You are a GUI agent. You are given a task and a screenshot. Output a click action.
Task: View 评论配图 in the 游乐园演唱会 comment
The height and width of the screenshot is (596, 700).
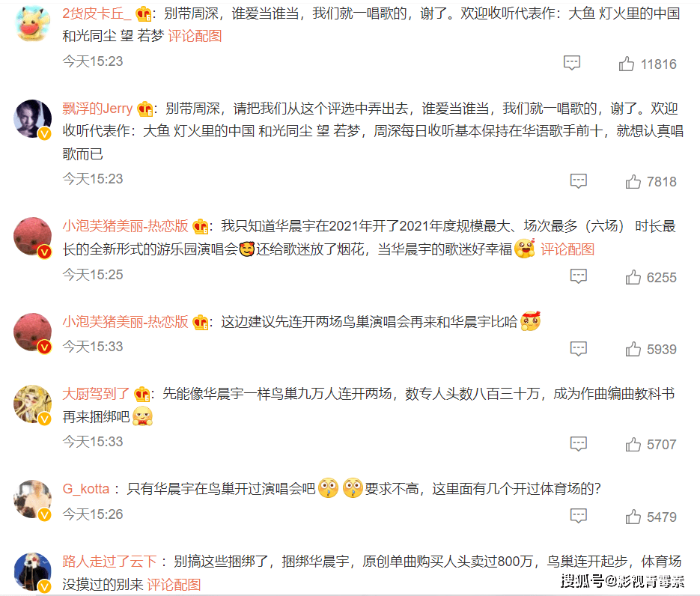(567, 249)
